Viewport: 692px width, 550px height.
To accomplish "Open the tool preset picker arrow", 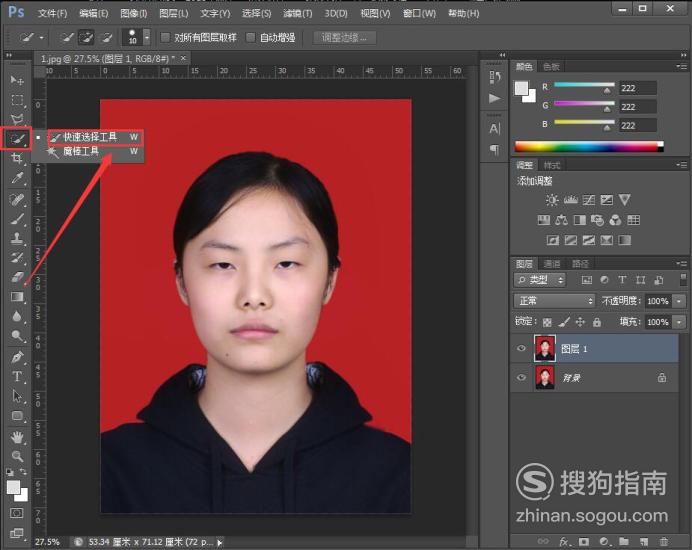I will (x=41, y=38).
